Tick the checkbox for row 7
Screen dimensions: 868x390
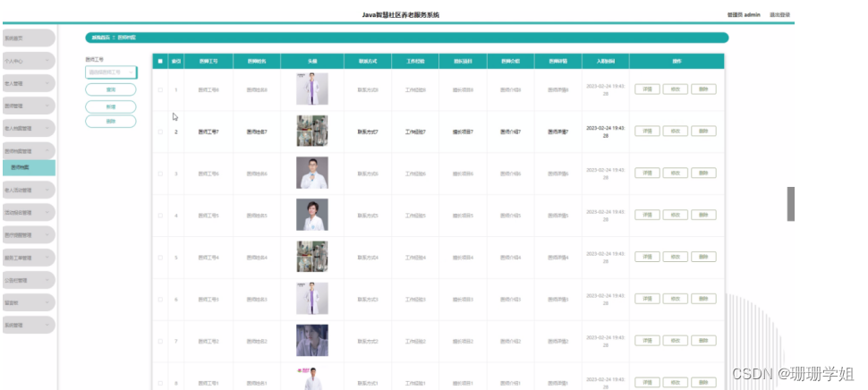click(x=160, y=342)
